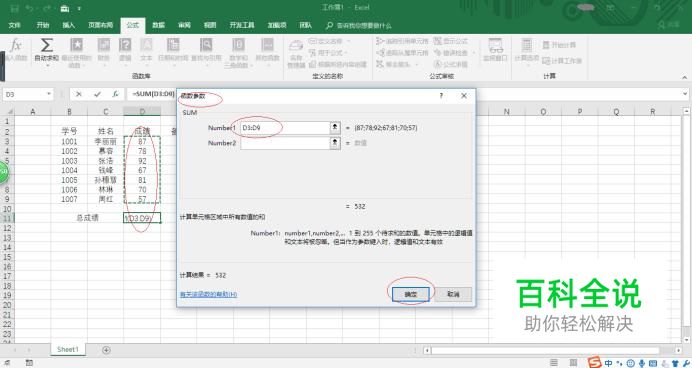The image size is (692, 368).
Task: Click the Number1 input field
Action: coord(285,128)
